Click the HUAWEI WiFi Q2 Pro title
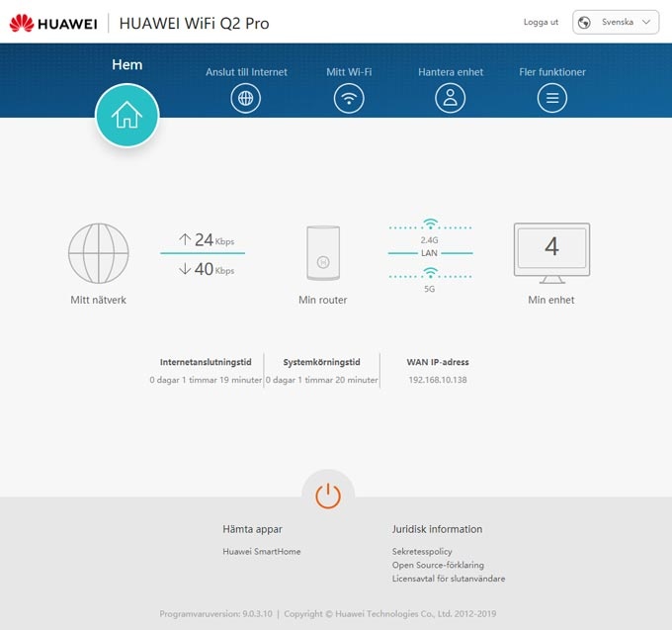Viewport: 672px width, 630px height. point(194,23)
